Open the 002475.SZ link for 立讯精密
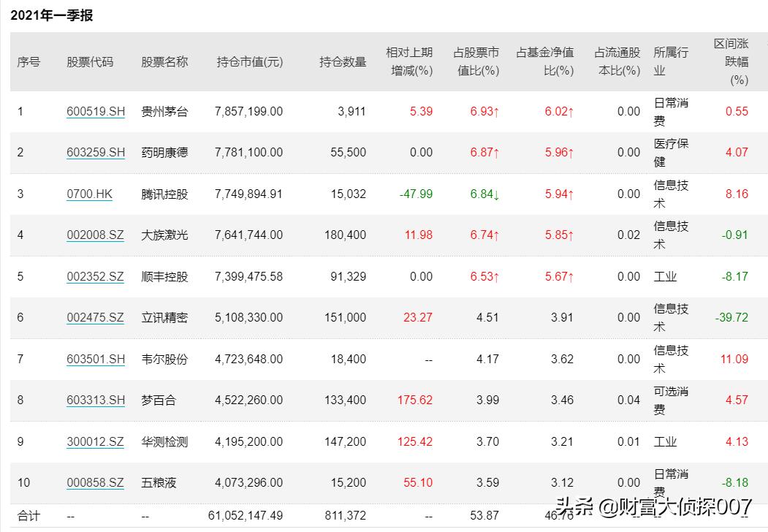The image size is (768, 532). 95,317
